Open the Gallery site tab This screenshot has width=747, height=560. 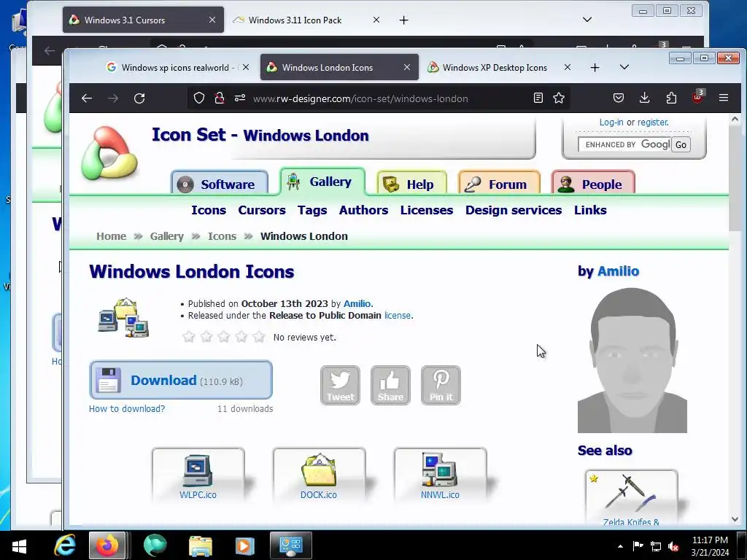(x=322, y=182)
